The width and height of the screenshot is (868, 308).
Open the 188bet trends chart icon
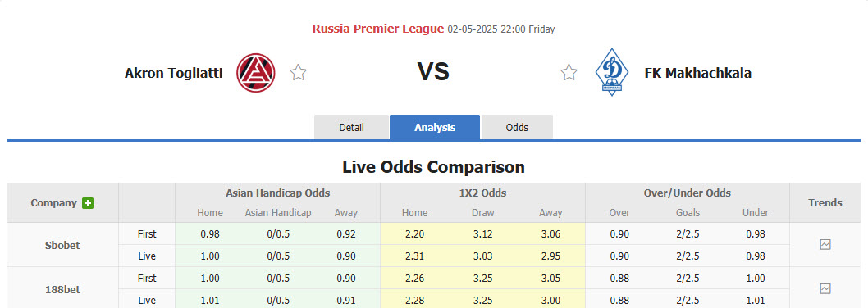click(x=825, y=288)
